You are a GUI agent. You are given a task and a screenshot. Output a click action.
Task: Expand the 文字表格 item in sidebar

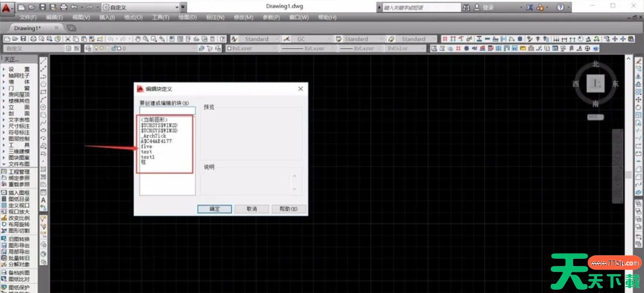coord(19,119)
